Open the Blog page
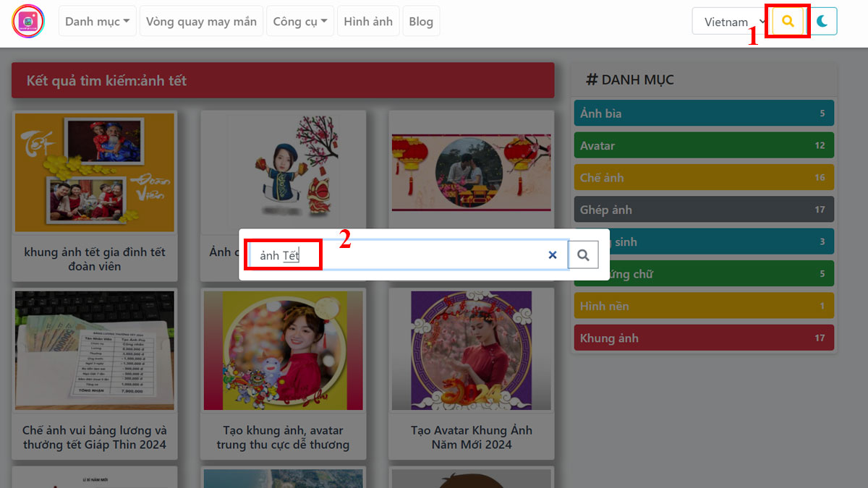Screen dimensions: 868x488 (421, 21)
